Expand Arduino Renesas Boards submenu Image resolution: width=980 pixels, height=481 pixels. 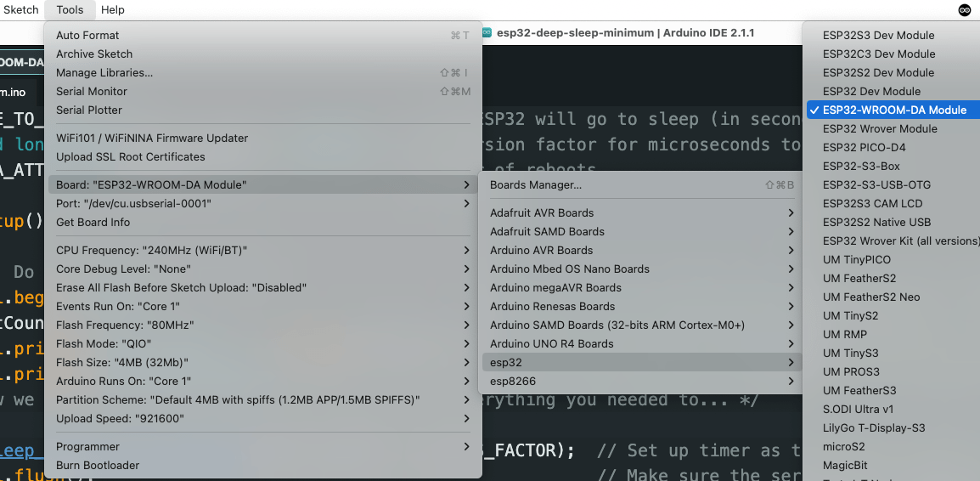[642, 307]
